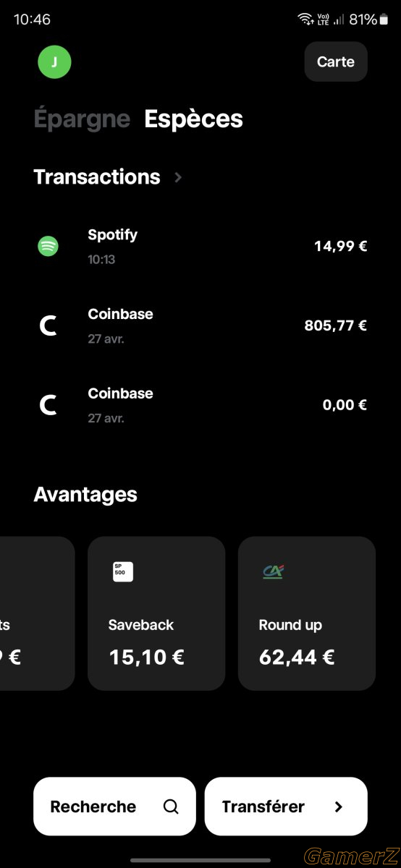The width and height of the screenshot is (401, 868).
Task: Tap the second Coinbase logo icon
Action: 48,405
